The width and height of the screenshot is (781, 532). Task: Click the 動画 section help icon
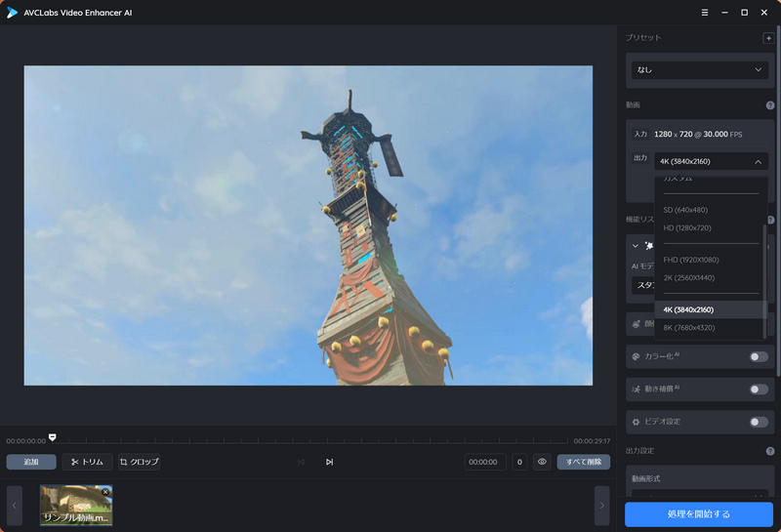click(770, 105)
